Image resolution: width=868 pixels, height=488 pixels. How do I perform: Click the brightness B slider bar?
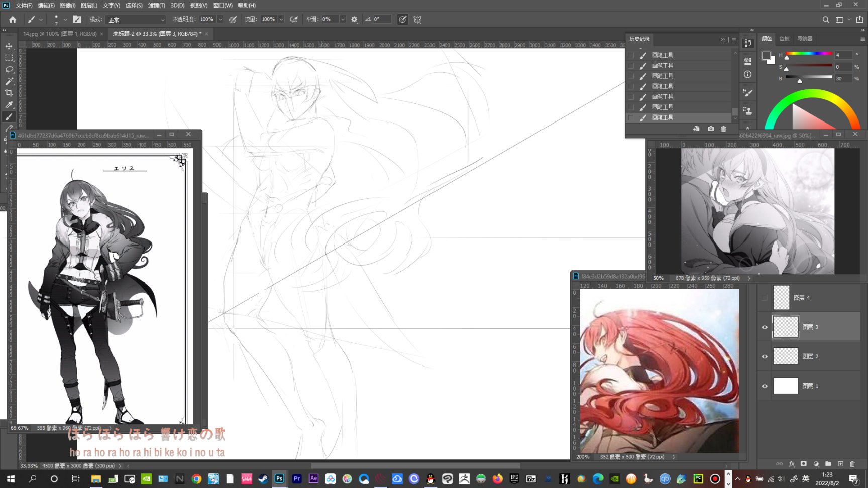(809, 77)
